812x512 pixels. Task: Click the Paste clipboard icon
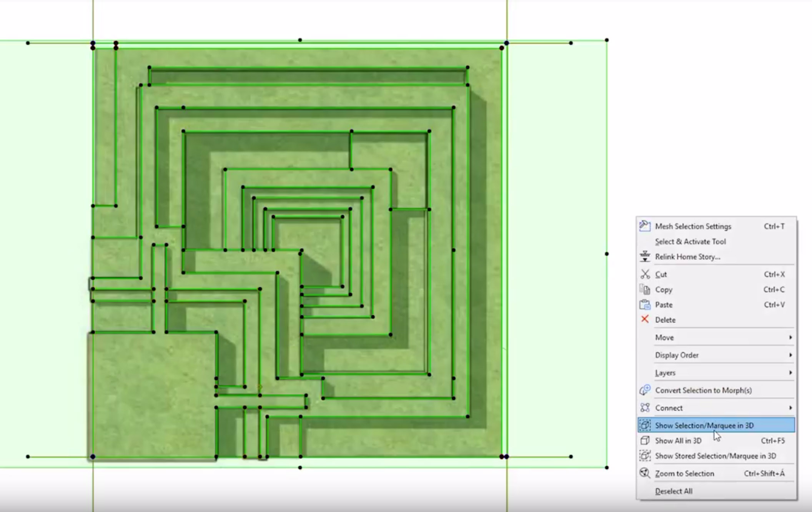(645, 304)
